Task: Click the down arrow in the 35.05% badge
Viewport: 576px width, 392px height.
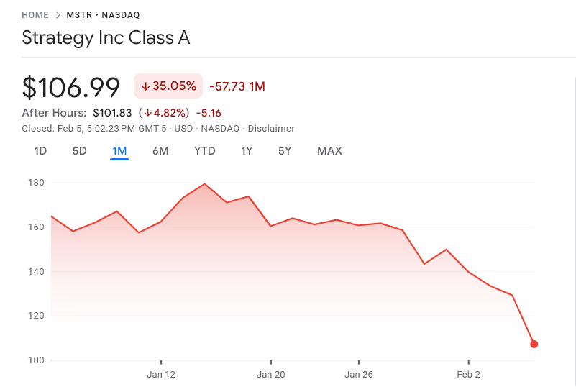Action: coord(145,86)
